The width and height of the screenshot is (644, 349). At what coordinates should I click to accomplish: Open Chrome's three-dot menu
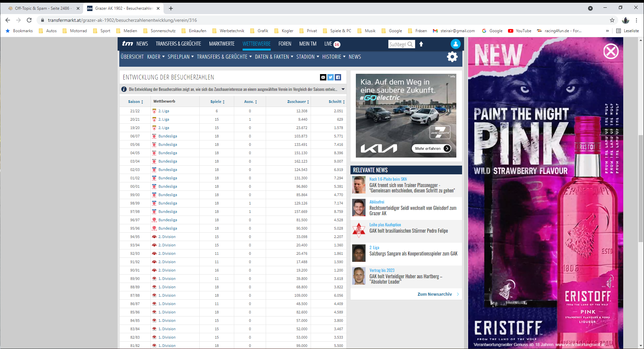tap(636, 20)
